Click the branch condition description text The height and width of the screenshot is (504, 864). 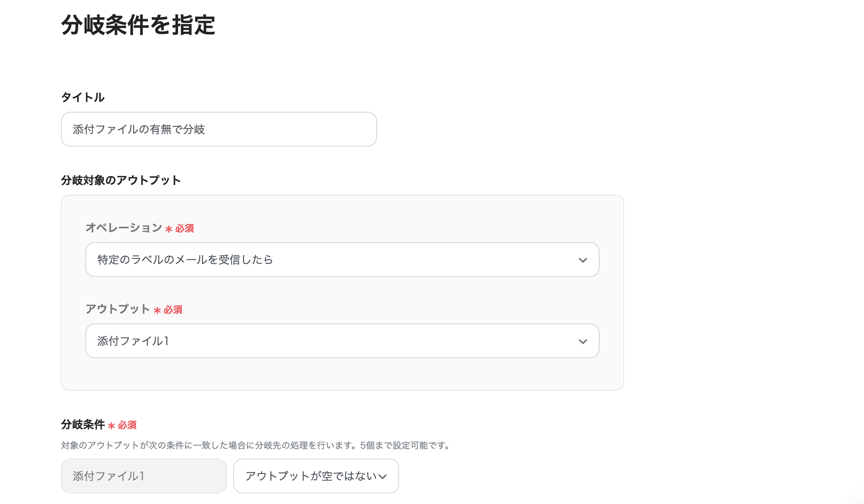tap(254, 446)
